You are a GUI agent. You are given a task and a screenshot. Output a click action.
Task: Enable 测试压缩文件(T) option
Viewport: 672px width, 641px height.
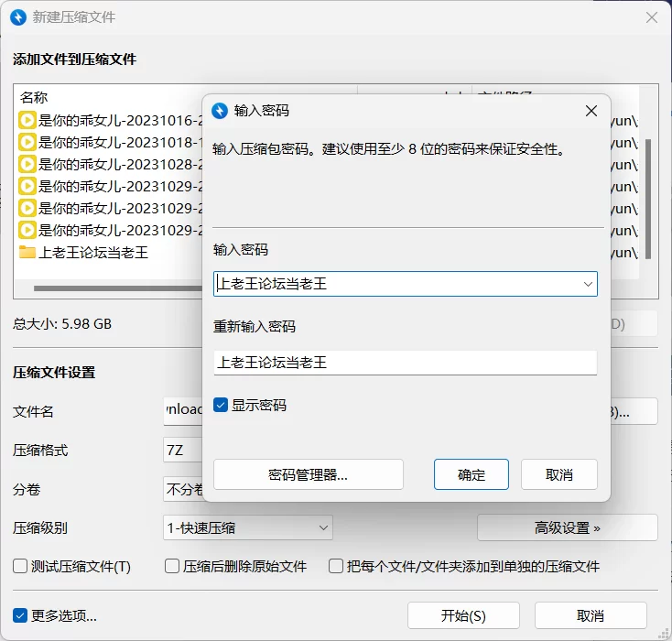(20, 566)
